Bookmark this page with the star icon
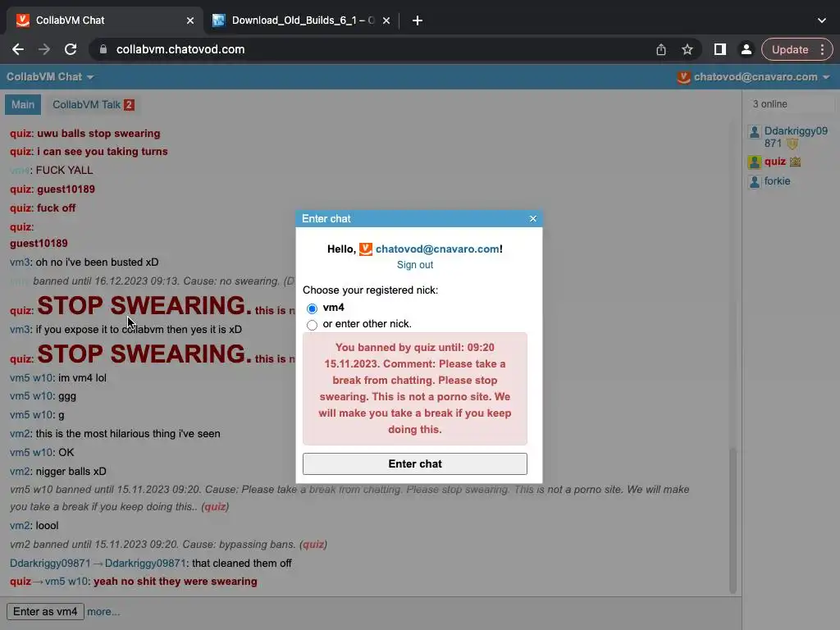The width and height of the screenshot is (840, 630). [x=687, y=49]
